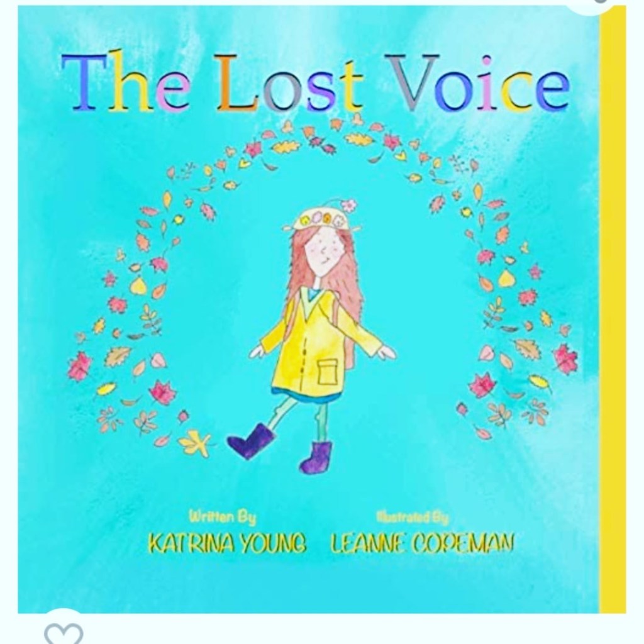Image resolution: width=644 pixels, height=644 pixels.
Task: Click the word Lost in the title
Action: [291, 84]
